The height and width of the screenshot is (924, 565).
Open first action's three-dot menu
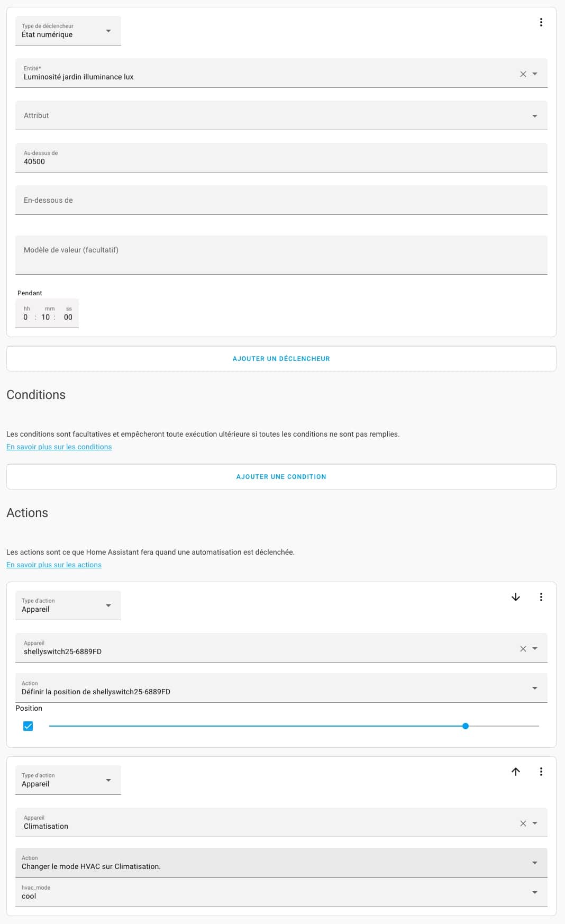(541, 597)
